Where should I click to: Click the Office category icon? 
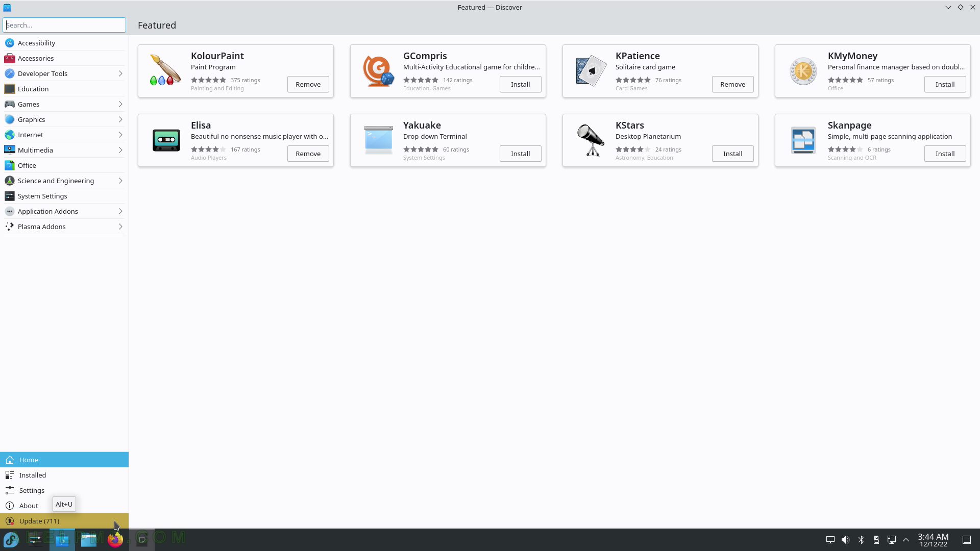click(9, 165)
